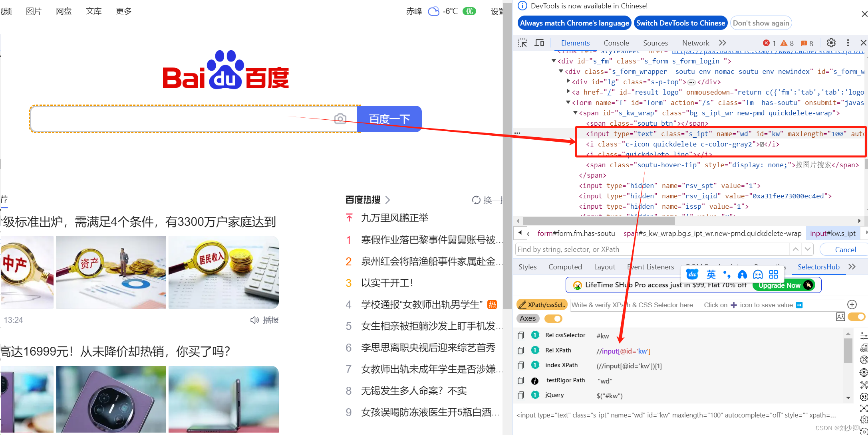Expand the more DevTools tabs chevron
The width and height of the screenshot is (868, 435).
coord(722,43)
